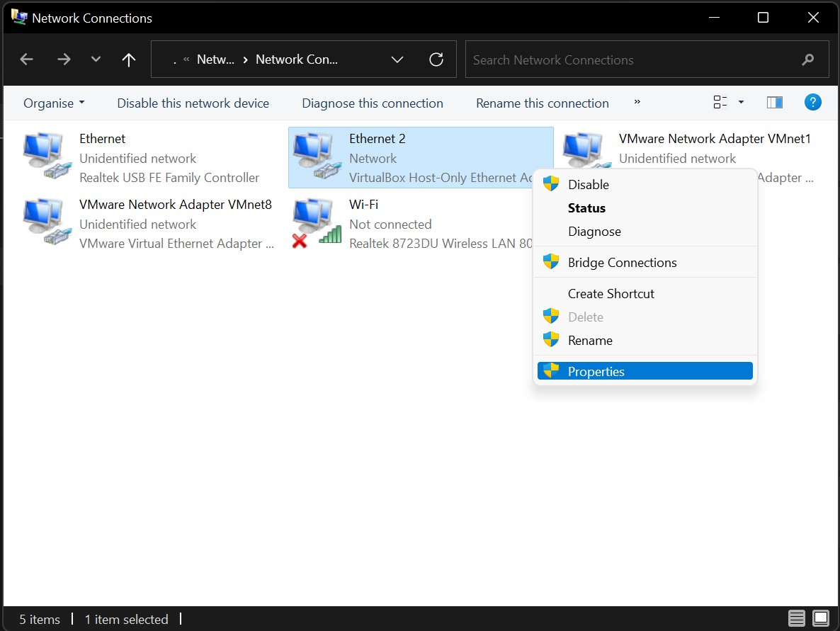The image size is (840, 631).
Task: Click the Wi-Fi Not connected status text
Action: click(x=390, y=224)
